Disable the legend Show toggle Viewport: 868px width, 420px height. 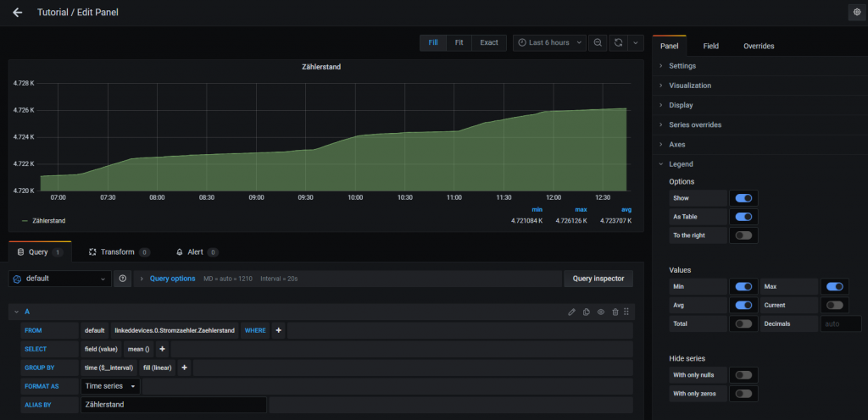743,198
